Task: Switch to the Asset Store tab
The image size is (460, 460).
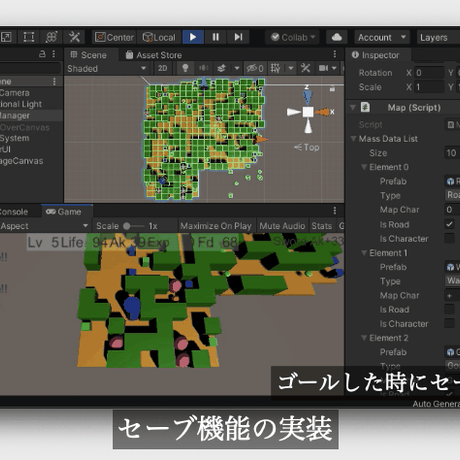Action: point(154,55)
